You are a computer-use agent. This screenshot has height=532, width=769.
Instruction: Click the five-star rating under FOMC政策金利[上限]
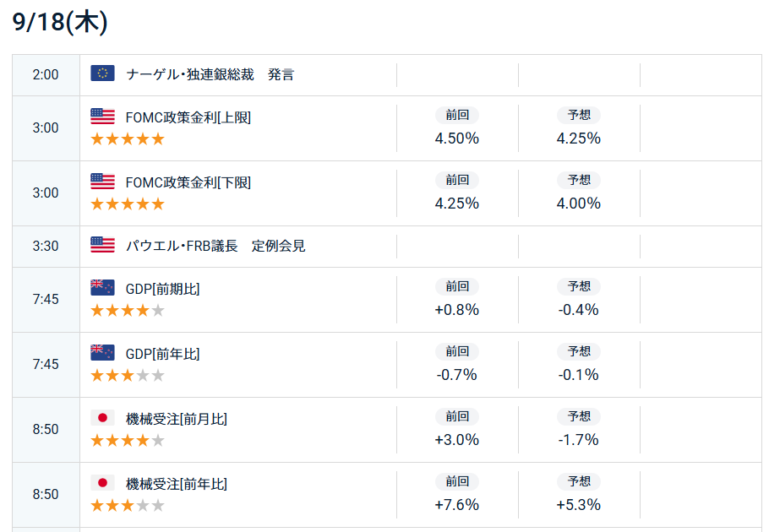click(x=128, y=139)
